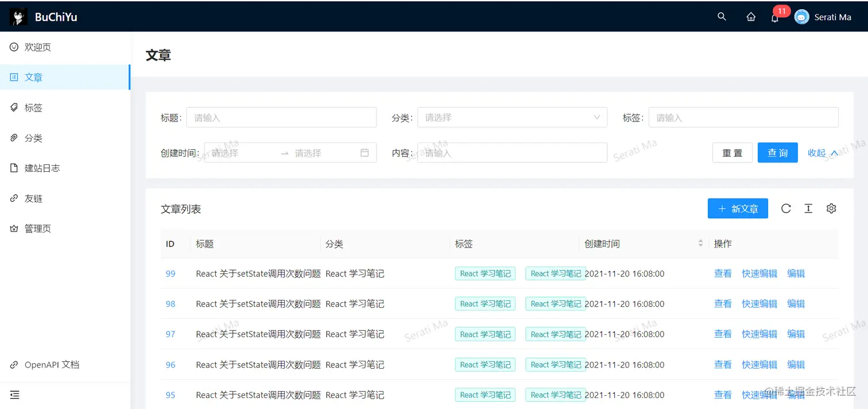Click the title text of article 98
This screenshot has height=409, width=868.
258,304
